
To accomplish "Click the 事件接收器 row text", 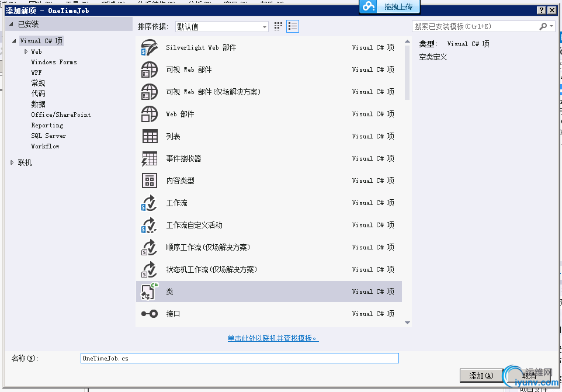I will [183, 158].
